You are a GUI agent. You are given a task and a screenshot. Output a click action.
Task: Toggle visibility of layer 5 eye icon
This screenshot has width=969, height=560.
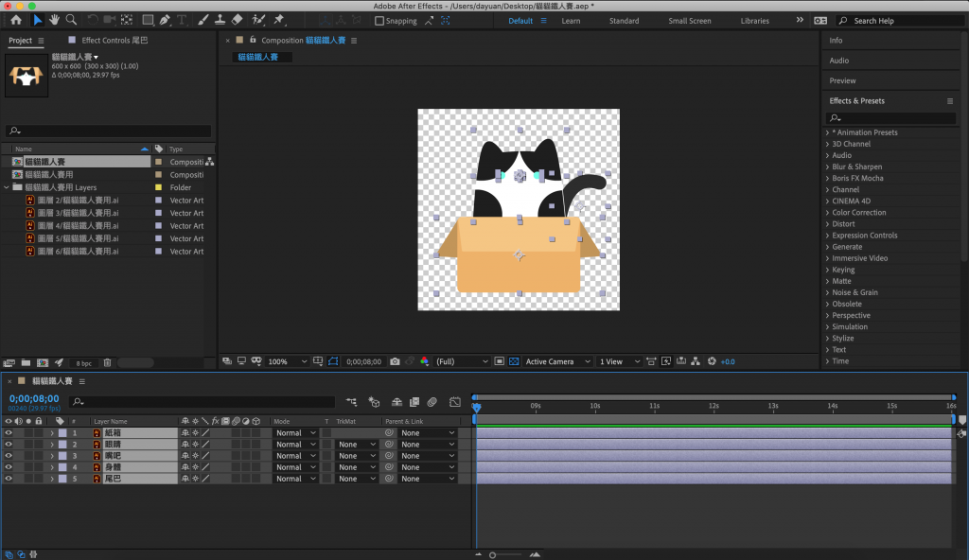(x=9, y=479)
